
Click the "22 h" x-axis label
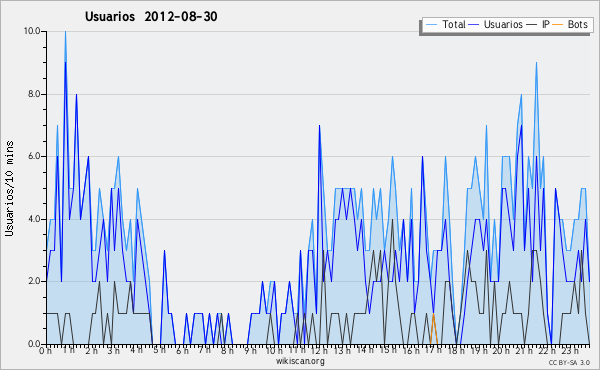(x=547, y=351)
